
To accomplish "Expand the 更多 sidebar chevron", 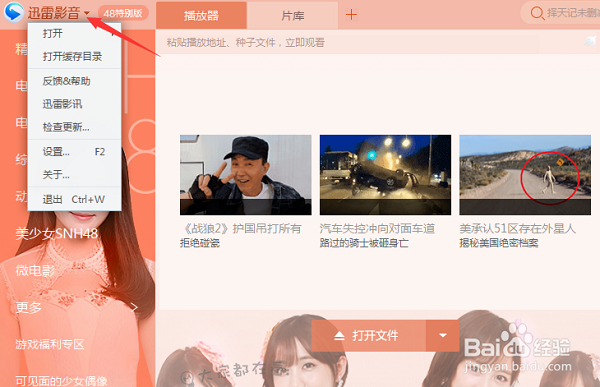I will point(134,307).
